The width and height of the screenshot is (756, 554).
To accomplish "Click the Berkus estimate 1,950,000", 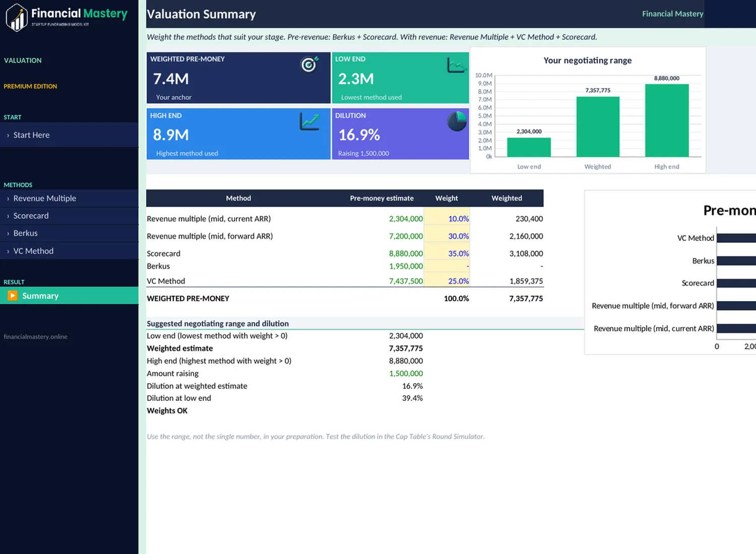I will pos(406,266).
